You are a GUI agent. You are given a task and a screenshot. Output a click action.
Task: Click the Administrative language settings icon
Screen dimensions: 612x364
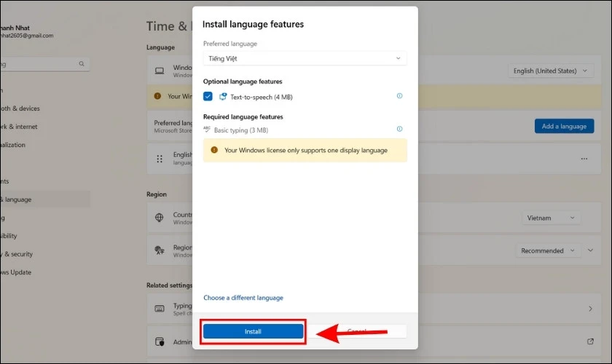click(160, 341)
